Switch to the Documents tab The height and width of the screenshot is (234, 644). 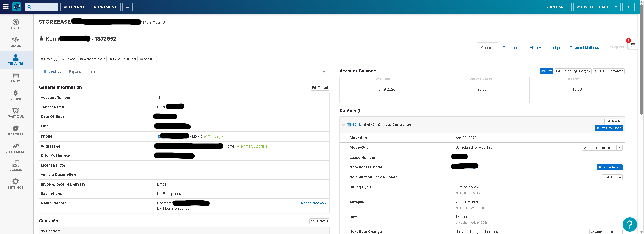(x=512, y=48)
